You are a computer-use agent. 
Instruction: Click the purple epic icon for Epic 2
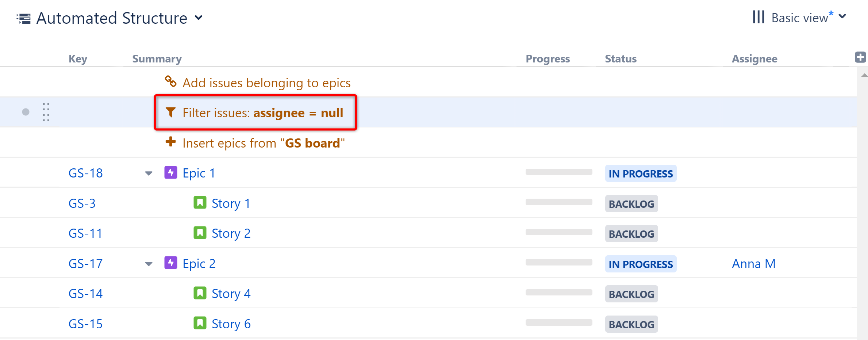(x=171, y=263)
